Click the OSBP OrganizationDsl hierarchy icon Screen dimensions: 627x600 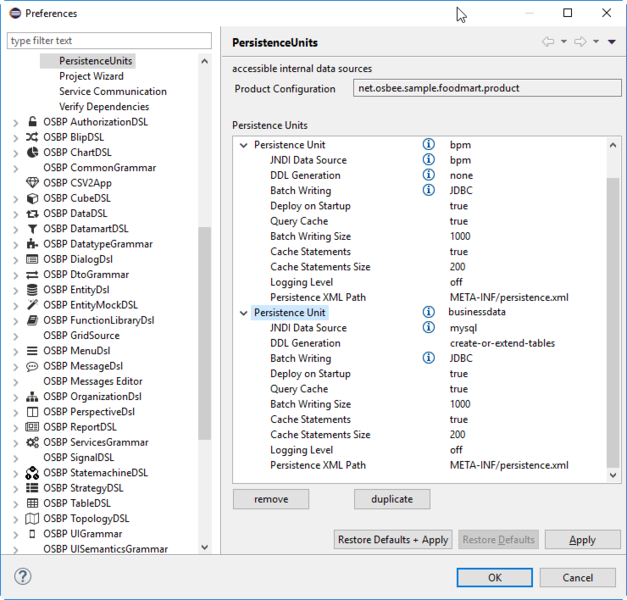[x=32, y=396]
